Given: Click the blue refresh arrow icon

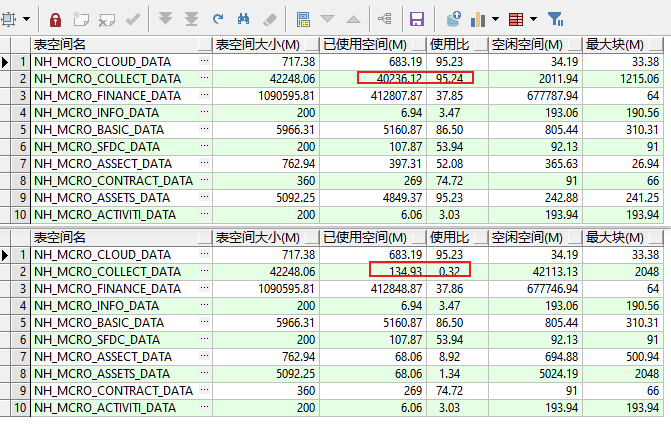Looking at the screenshot, I should click(218, 19).
